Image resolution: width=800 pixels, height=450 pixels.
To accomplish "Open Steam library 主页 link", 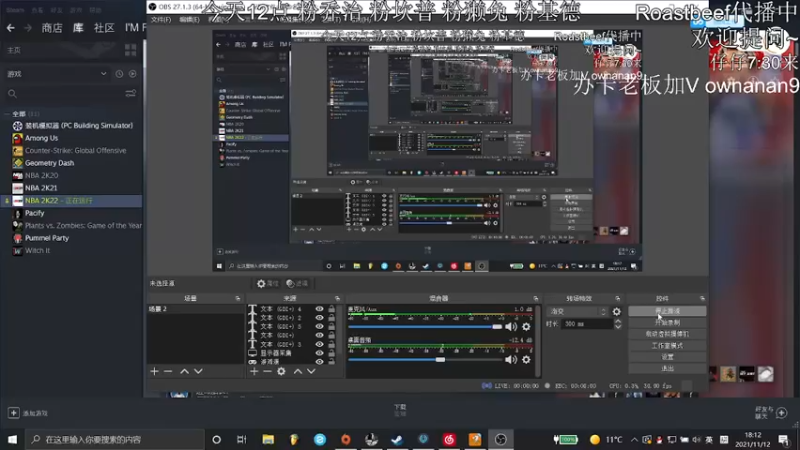I will 14,50.
